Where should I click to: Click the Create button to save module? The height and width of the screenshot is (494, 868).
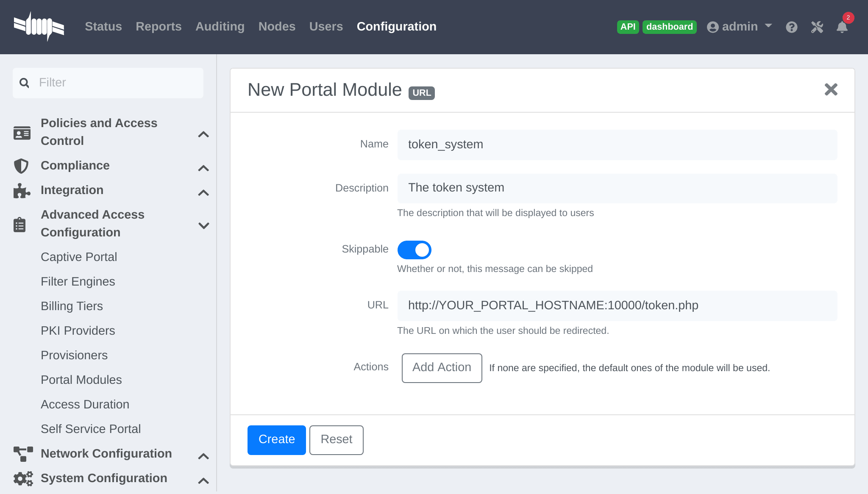tap(277, 440)
